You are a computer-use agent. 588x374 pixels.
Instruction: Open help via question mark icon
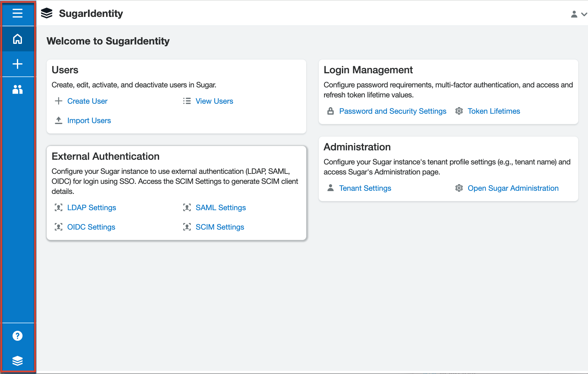[x=18, y=336]
